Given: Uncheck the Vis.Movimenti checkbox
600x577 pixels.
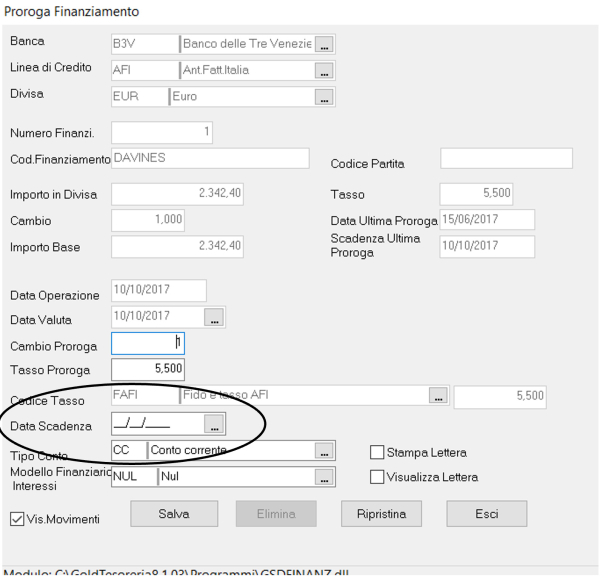Looking at the screenshot, I should [x=17, y=519].
